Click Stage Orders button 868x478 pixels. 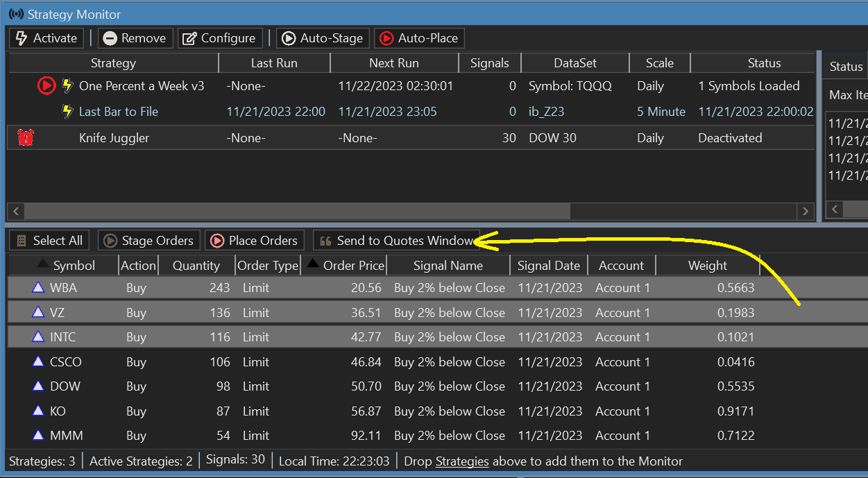point(148,241)
